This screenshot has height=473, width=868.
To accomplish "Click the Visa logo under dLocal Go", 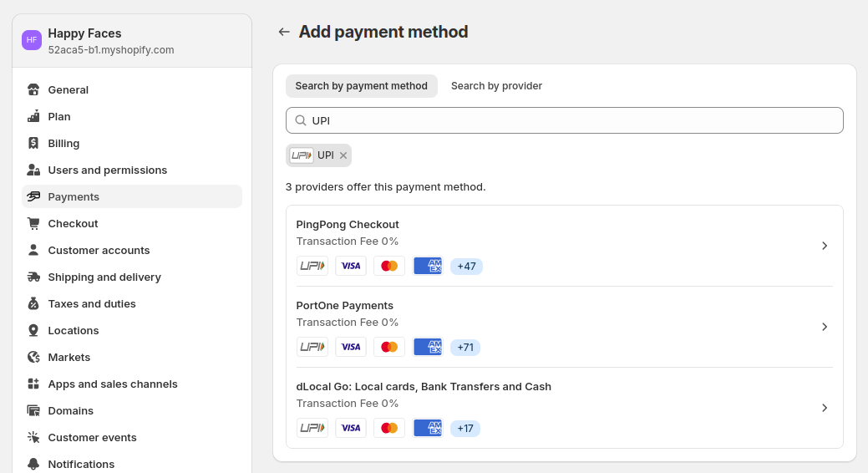I will 351,428.
